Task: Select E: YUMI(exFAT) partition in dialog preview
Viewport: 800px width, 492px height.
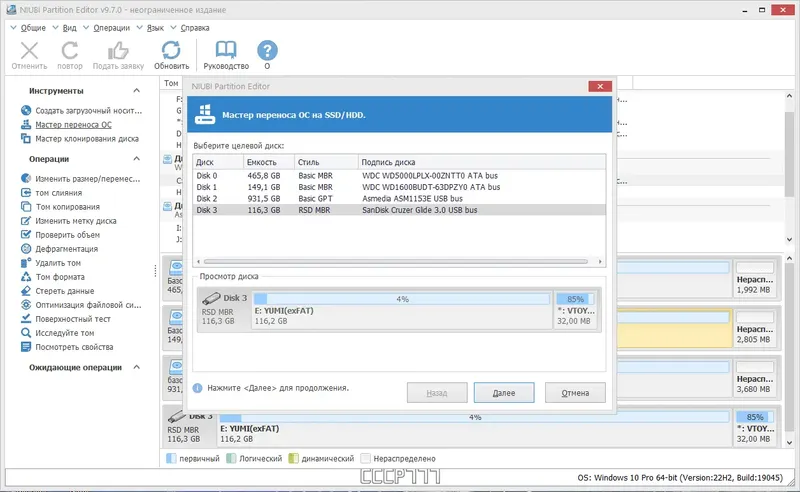Action: [402, 309]
